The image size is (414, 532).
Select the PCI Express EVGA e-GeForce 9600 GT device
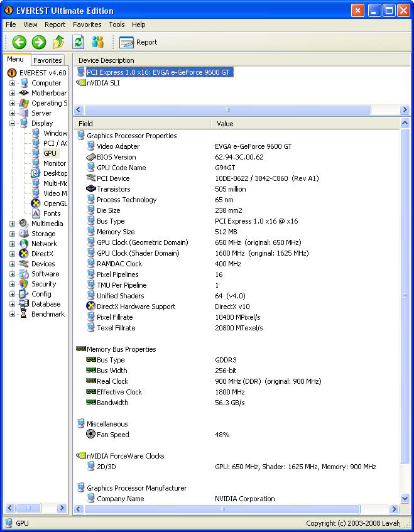click(x=160, y=72)
